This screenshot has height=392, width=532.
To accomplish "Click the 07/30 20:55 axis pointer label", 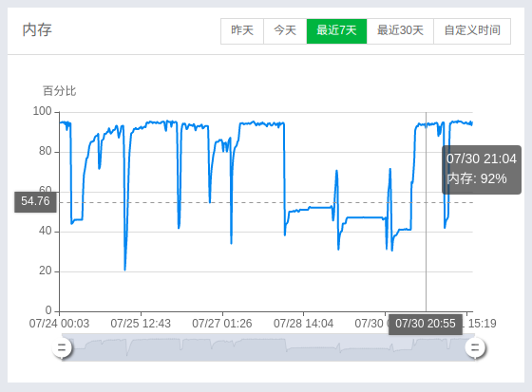I will tap(426, 324).
